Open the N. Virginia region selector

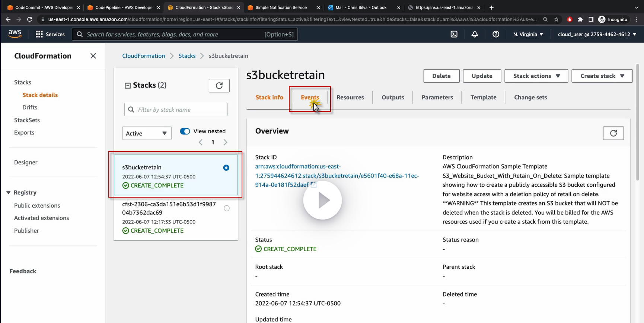click(x=528, y=34)
